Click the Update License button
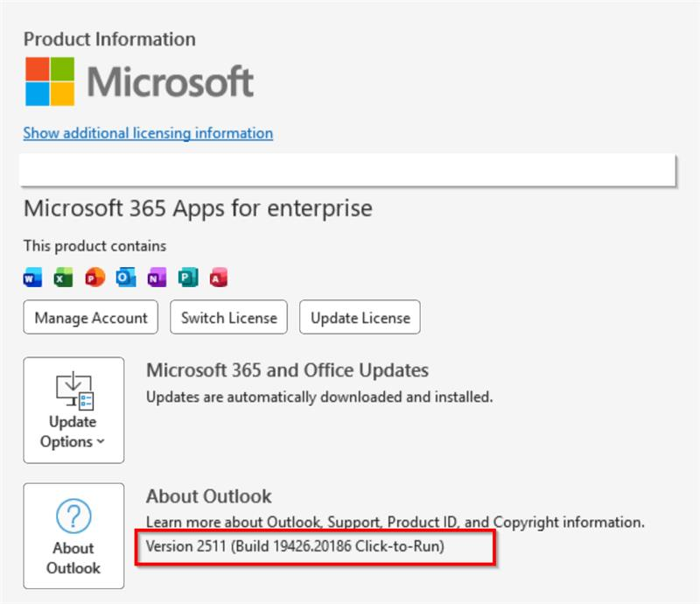The height and width of the screenshot is (604, 700). tap(360, 317)
